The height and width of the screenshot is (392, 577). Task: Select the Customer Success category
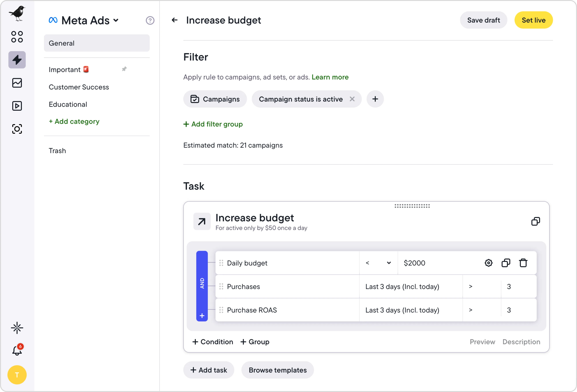pos(79,87)
